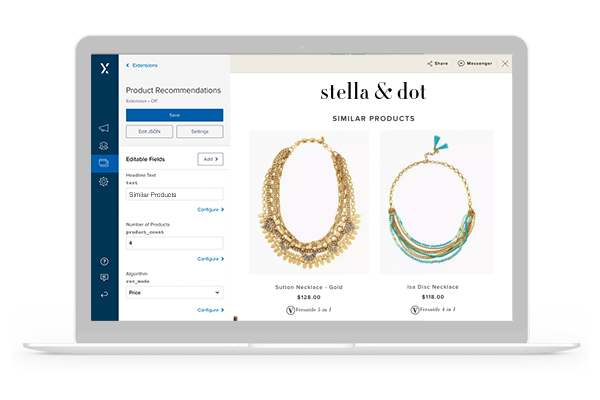Click the Isa Disc Necklace title
This screenshot has width=600, height=400.
[x=433, y=287]
